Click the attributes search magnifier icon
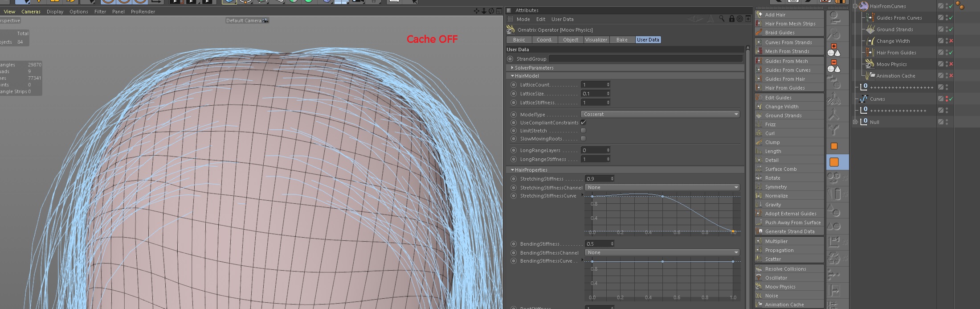 722,19
